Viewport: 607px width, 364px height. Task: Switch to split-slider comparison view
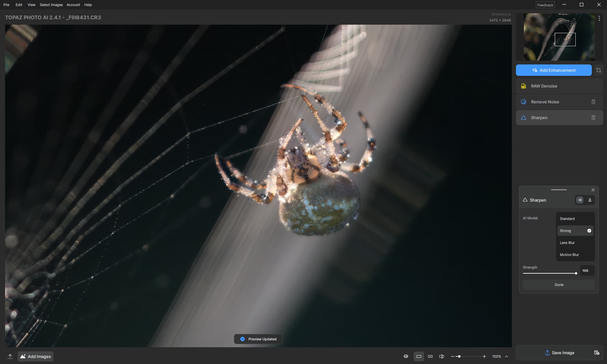tap(442, 356)
